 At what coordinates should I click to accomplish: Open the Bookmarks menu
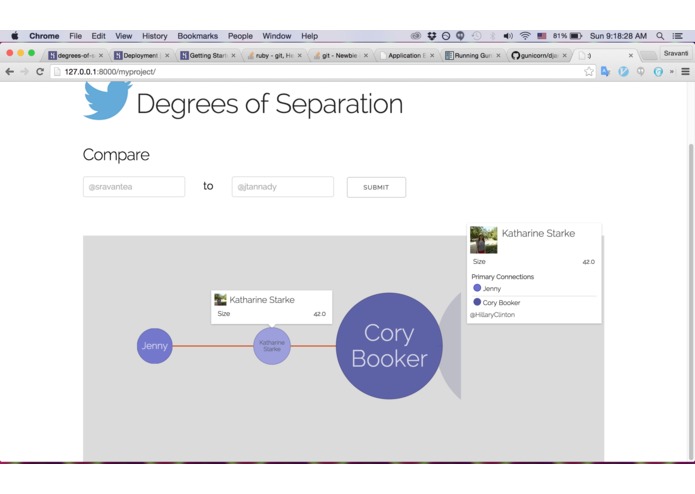[x=198, y=36]
